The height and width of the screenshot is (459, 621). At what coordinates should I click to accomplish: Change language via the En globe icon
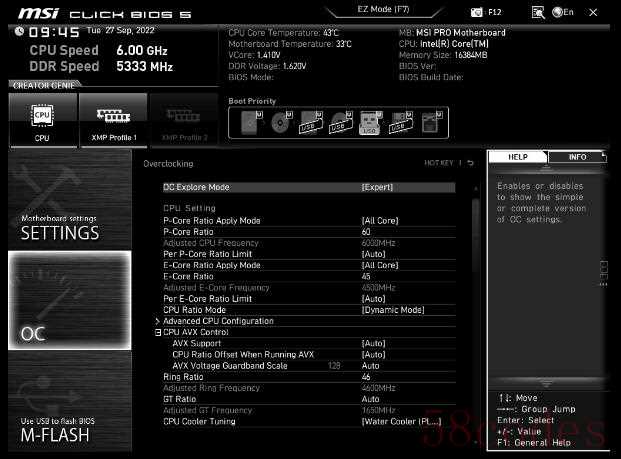[562, 12]
